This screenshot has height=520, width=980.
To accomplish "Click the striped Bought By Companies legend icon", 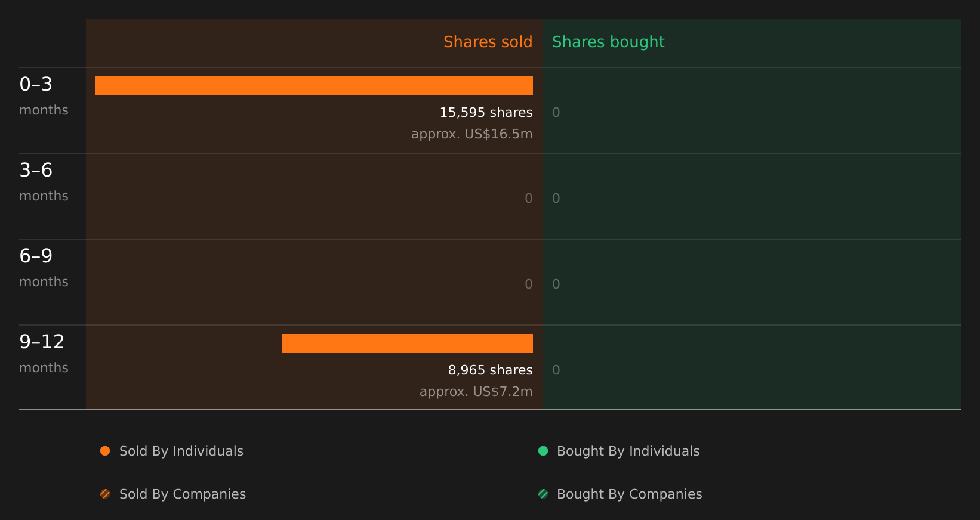I will tap(543, 494).
